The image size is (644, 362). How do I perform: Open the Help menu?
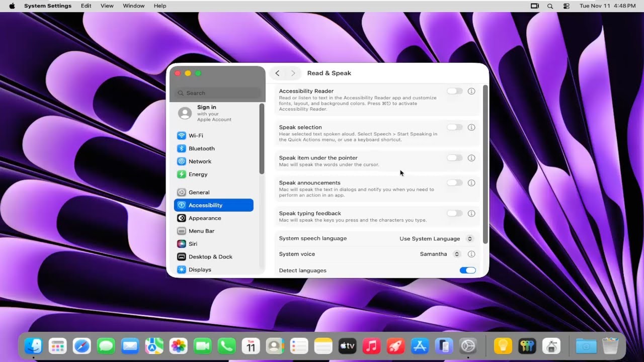tap(160, 6)
